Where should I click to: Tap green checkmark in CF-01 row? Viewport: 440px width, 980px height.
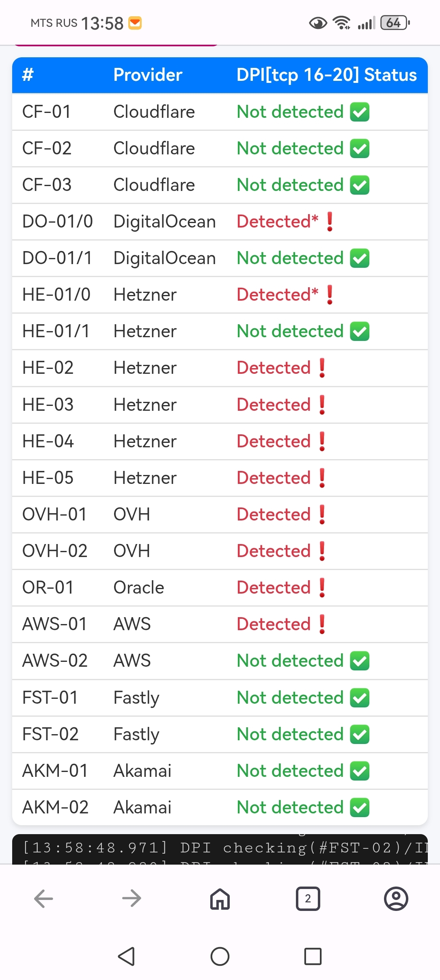tap(360, 112)
